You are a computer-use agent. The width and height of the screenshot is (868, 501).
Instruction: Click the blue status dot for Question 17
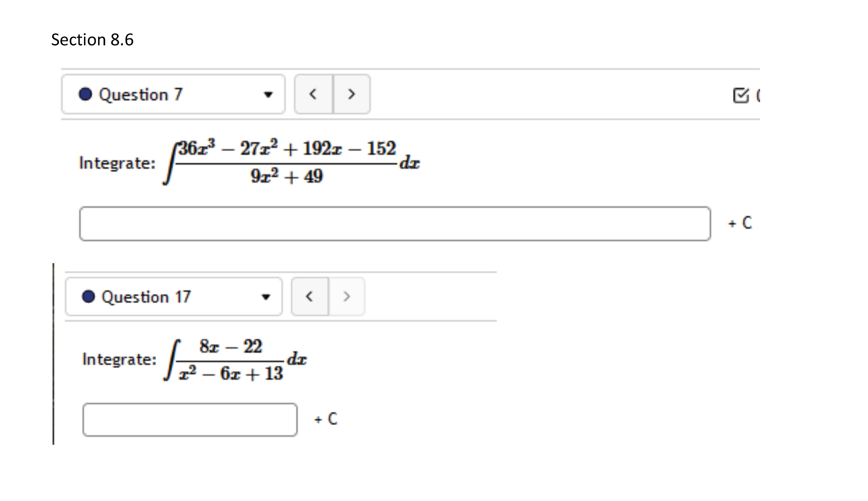click(88, 297)
